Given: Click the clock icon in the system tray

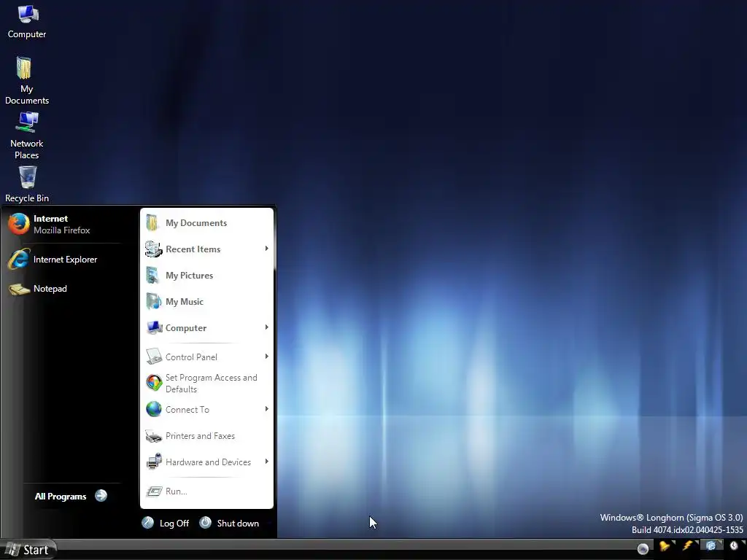Looking at the screenshot, I should [x=734, y=546].
